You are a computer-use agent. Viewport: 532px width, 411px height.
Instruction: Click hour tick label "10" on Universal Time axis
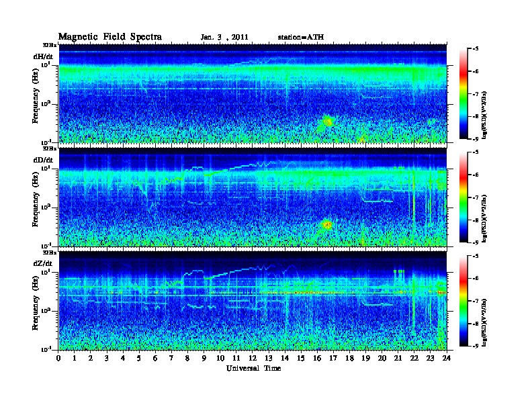coord(220,358)
